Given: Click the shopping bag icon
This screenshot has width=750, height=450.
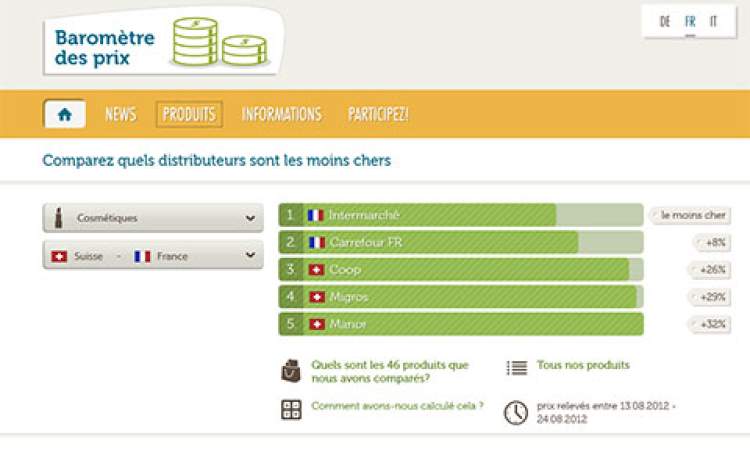Looking at the screenshot, I should (x=291, y=371).
